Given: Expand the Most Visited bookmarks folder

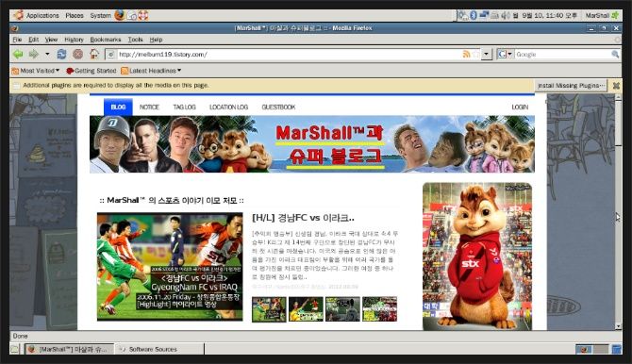Looking at the screenshot, I should coord(36,71).
